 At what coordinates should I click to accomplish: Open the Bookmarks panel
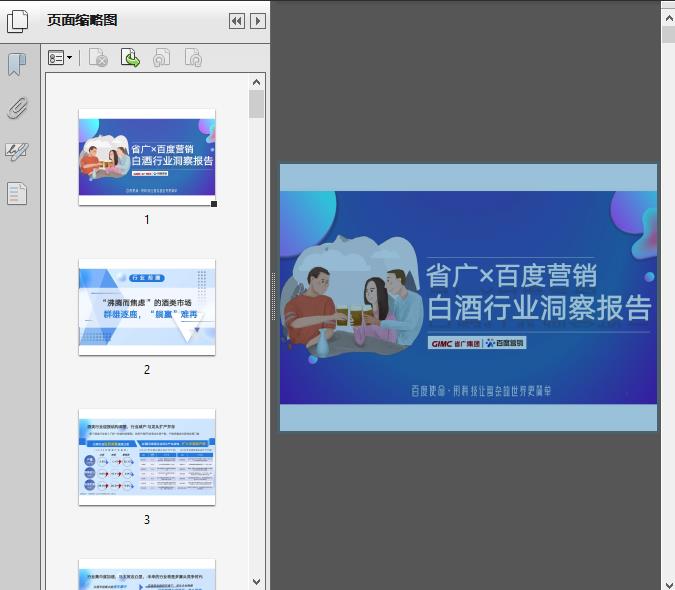tap(17, 65)
